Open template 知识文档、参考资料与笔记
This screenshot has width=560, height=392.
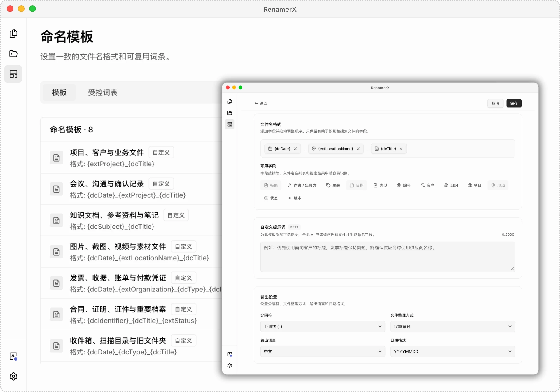132,220
